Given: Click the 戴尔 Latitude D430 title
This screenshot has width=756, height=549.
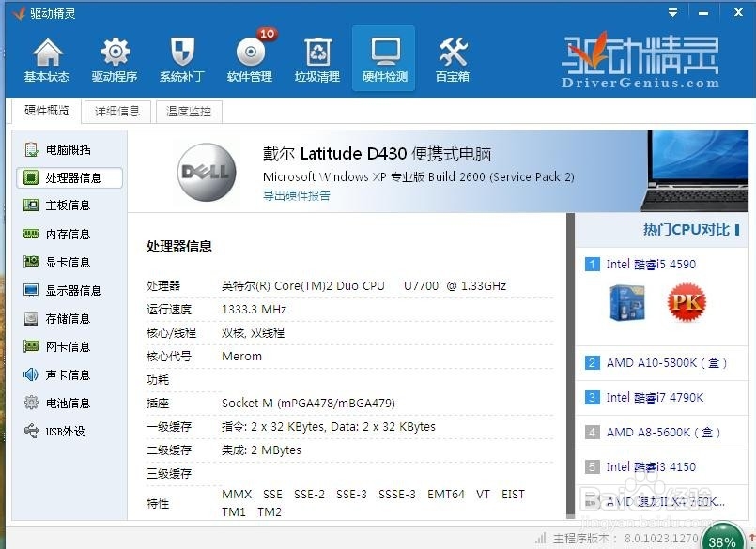Looking at the screenshot, I should point(377,154).
